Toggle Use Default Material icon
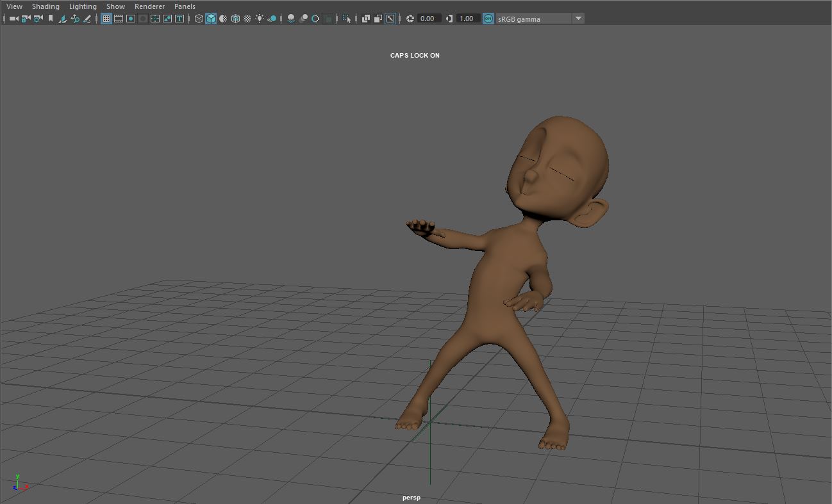Viewport: 832px width, 504px height. click(x=223, y=19)
